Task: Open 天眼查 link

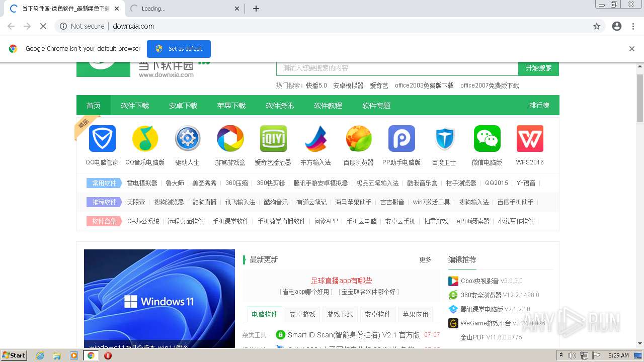Action: click(136, 202)
